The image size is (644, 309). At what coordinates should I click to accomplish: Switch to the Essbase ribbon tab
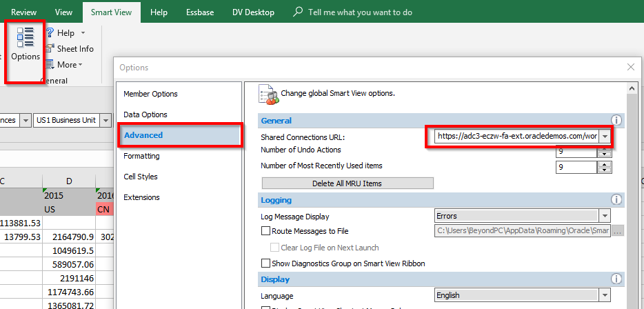click(x=199, y=12)
